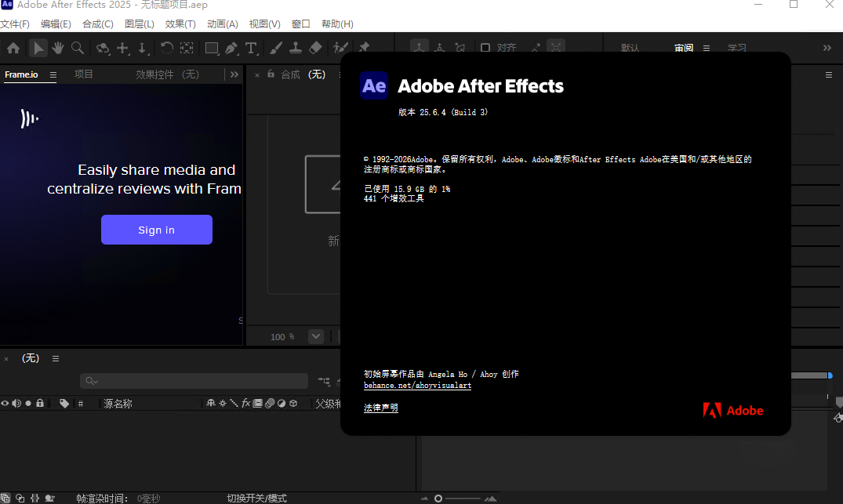Open the magnification 100% dropdown arrow
843x504 pixels.
[x=315, y=337]
